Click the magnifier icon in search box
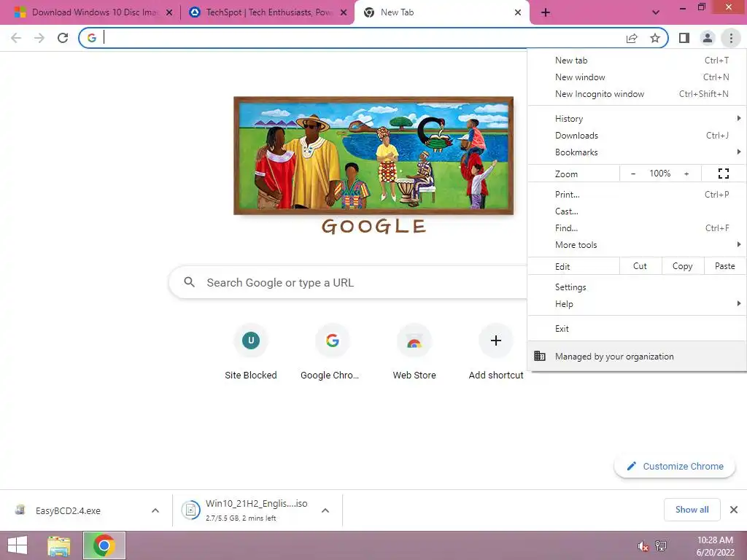 tap(189, 282)
